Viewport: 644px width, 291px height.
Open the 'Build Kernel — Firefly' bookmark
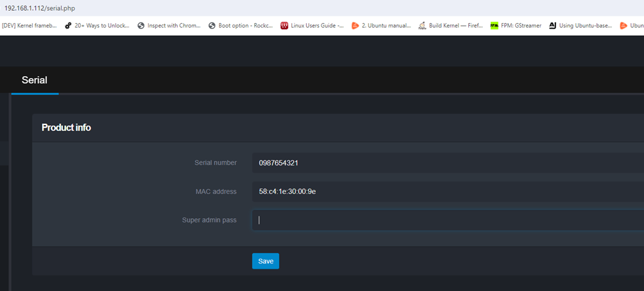tap(451, 26)
